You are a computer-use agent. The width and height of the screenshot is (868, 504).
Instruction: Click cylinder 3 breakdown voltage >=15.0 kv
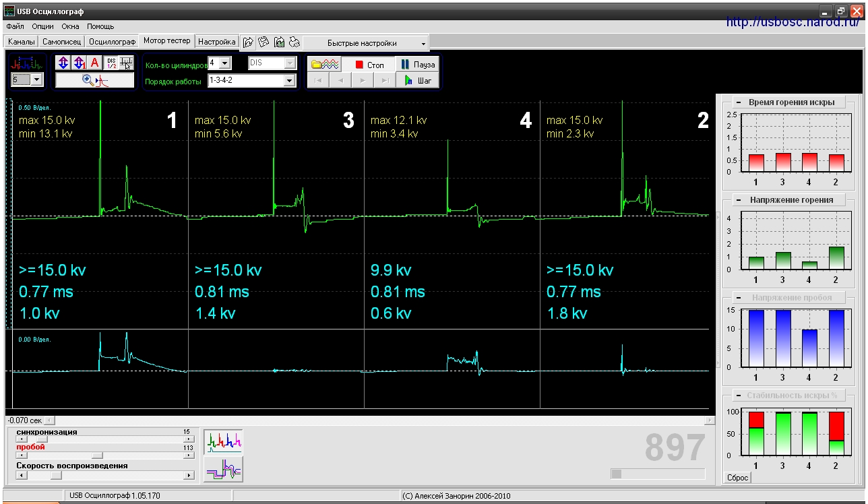228,271
